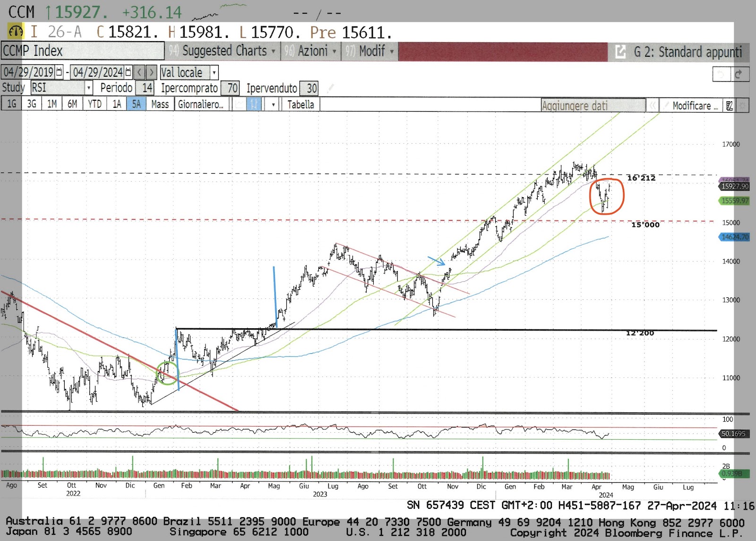The image size is (756, 541).
Task: Click the yellow gauge icon next to I
Action: [x=16, y=32]
